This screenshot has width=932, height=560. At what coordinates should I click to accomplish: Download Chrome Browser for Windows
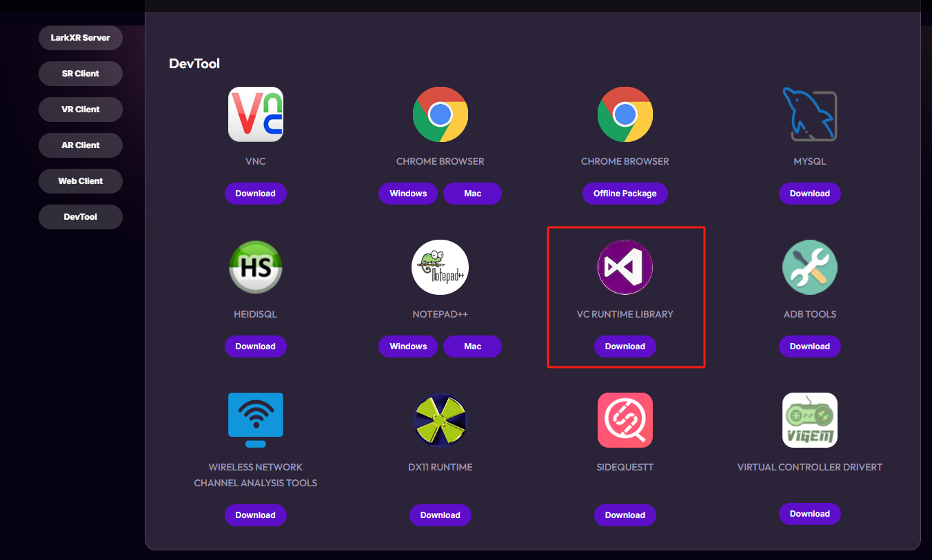408,194
